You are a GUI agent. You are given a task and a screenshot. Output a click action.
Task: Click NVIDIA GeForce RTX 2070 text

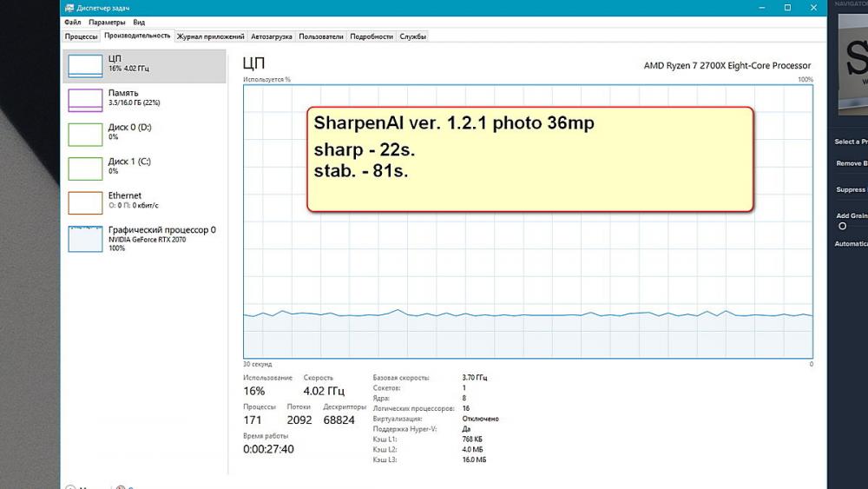coord(148,240)
